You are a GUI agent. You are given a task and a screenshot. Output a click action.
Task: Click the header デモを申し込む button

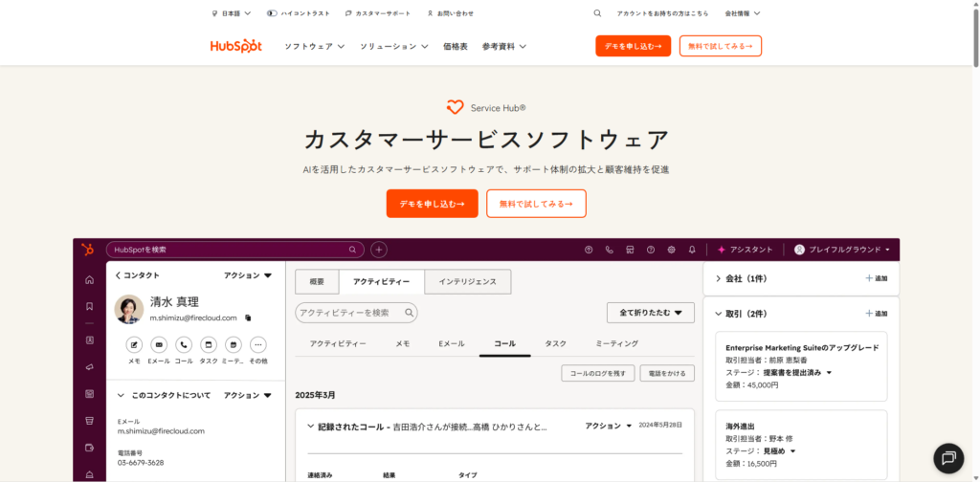(x=634, y=46)
